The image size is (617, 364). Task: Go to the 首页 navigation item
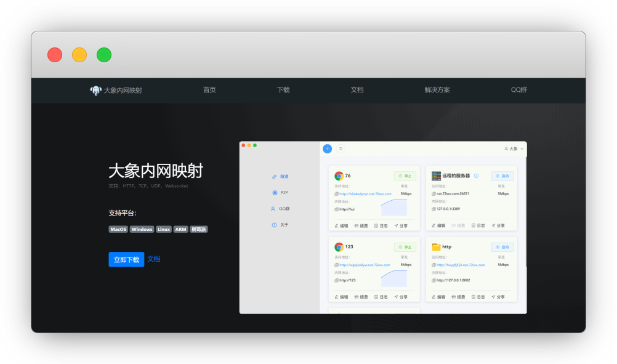click(x=209, y=90)
